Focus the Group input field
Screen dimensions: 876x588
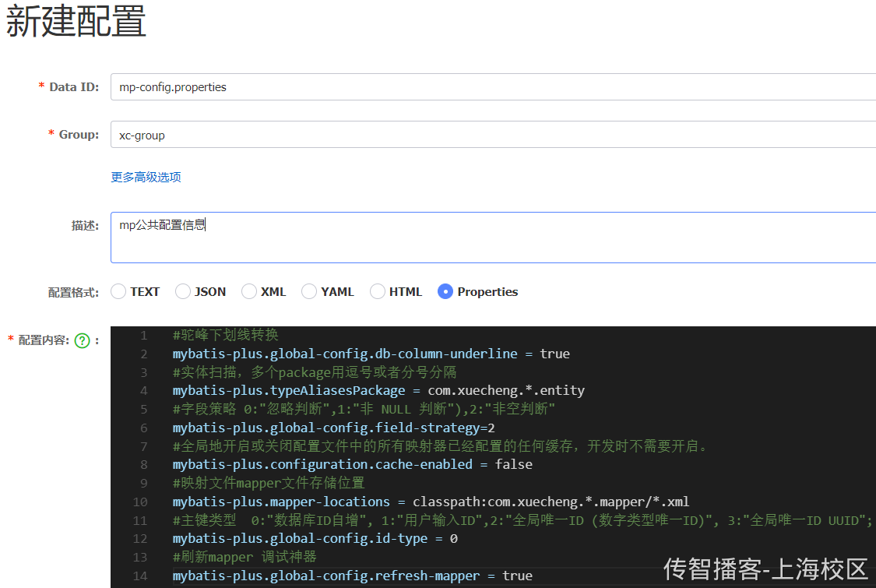[x=494, y=135]
